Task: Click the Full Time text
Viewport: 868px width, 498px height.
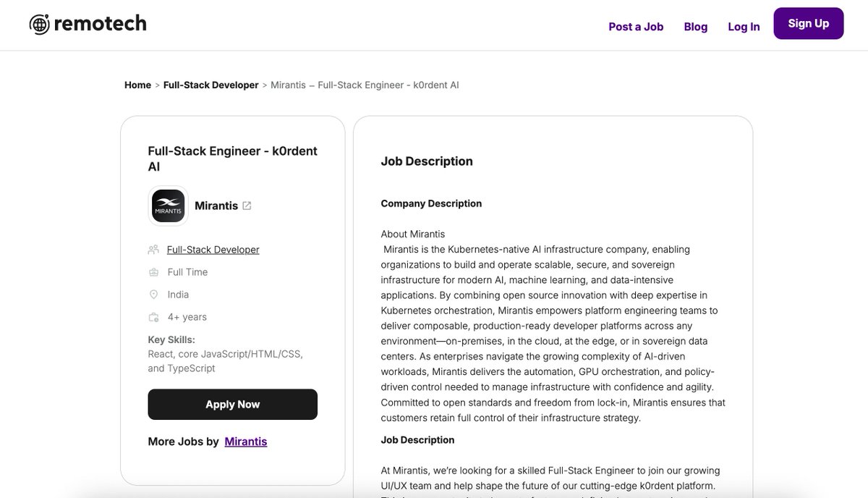Action: click(x=187, y=272)
